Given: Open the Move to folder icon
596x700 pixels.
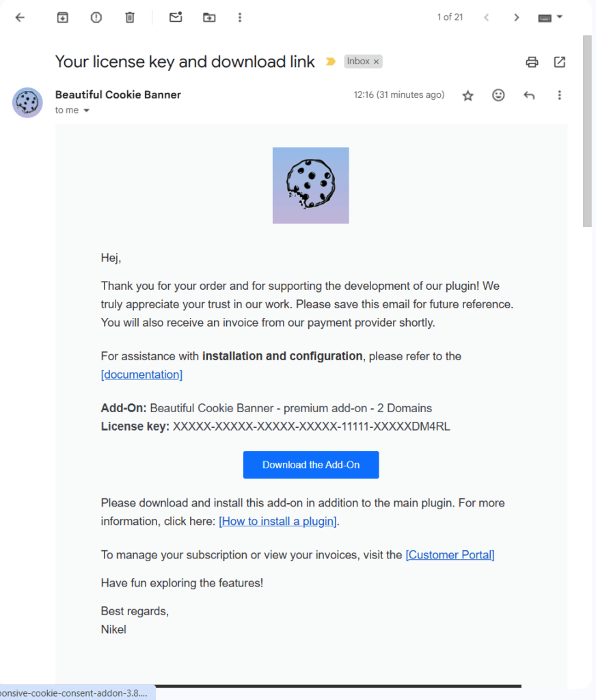Looking at the screenshot, I should [x=209, y=17].
